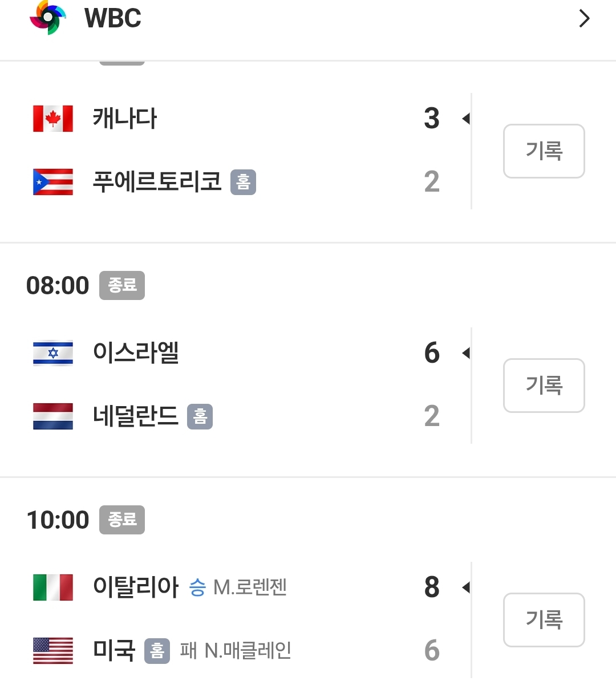
Task: Select the 캐나다 team name
Action: (x=125, y=119)
